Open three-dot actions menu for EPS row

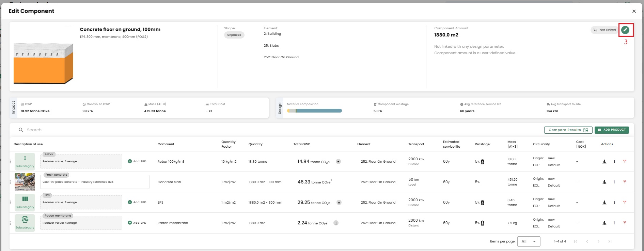point(614,203)
